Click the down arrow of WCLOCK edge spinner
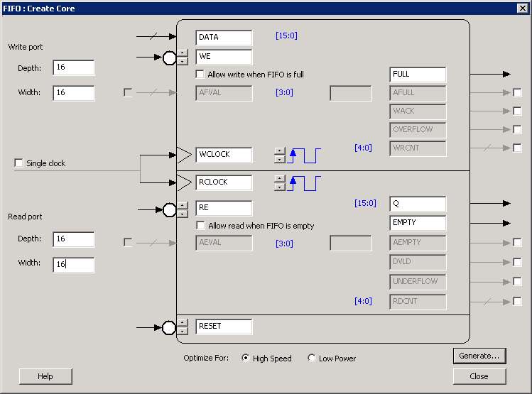Viewport: 532px width, 394px height. pyautogui.click(x=280, y=159)
